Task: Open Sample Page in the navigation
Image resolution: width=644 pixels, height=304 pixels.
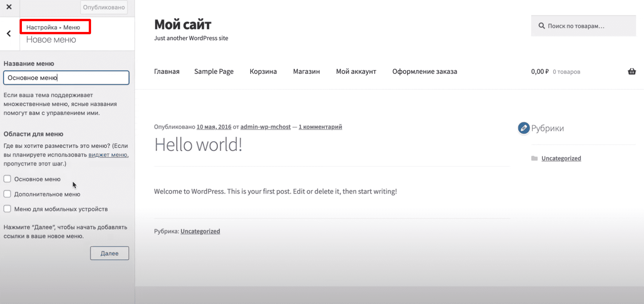Action: pos(214,72)
